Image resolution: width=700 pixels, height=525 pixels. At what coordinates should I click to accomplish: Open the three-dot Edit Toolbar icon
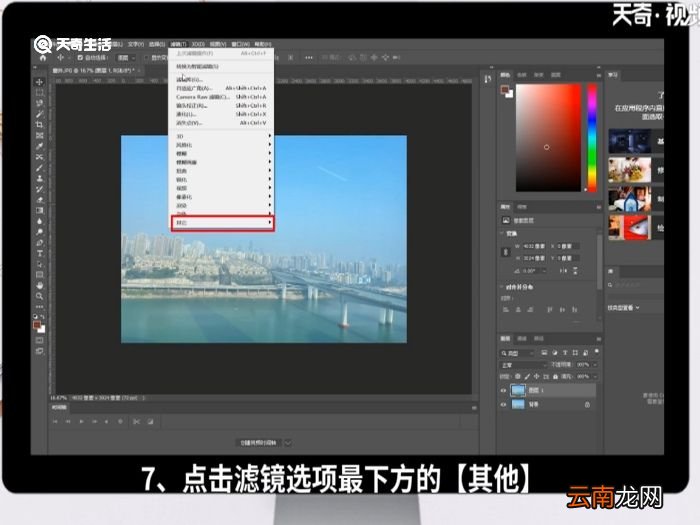[39, 307]
